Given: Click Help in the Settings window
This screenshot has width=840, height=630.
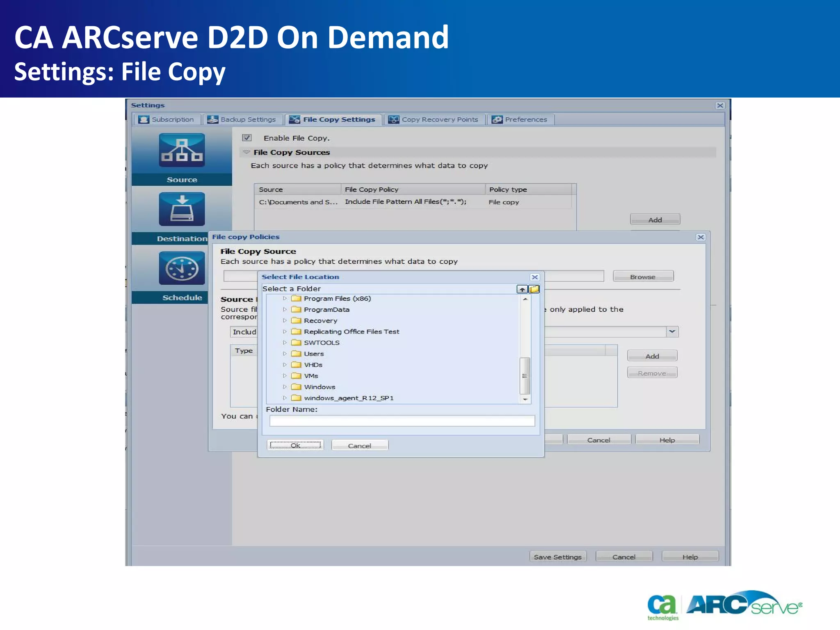Looking at the screenshot, I should coord(690,557).
